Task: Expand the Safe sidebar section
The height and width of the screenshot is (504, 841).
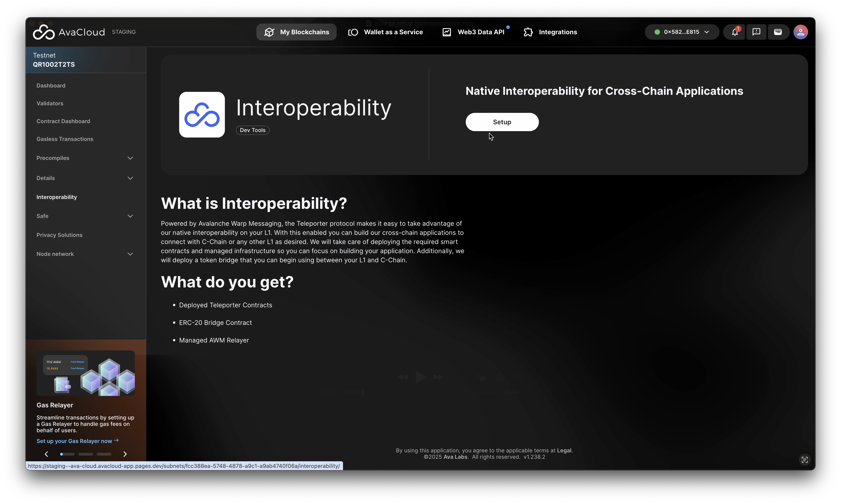Action: [130, 216]
